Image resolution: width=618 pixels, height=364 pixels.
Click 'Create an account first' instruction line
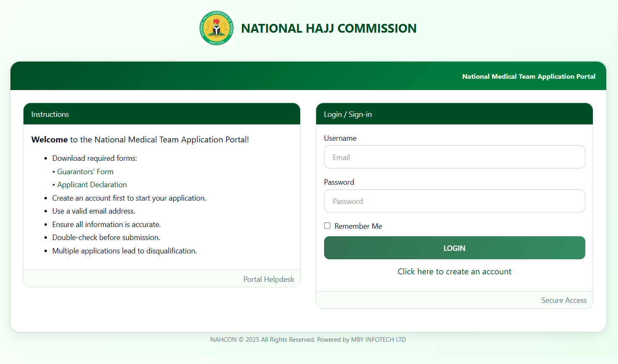pos(129,198)
